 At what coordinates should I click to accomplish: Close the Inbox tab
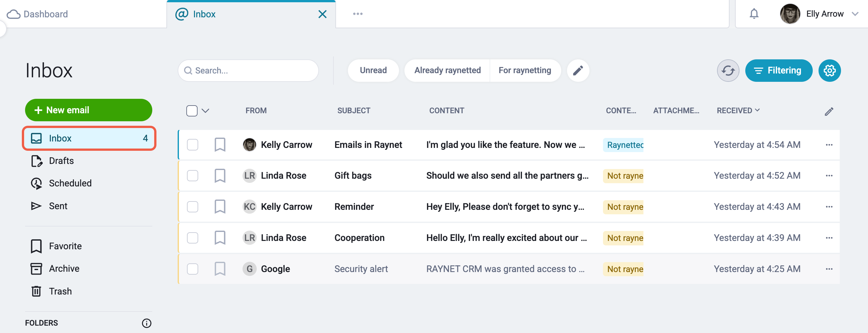tap(322, 14)
